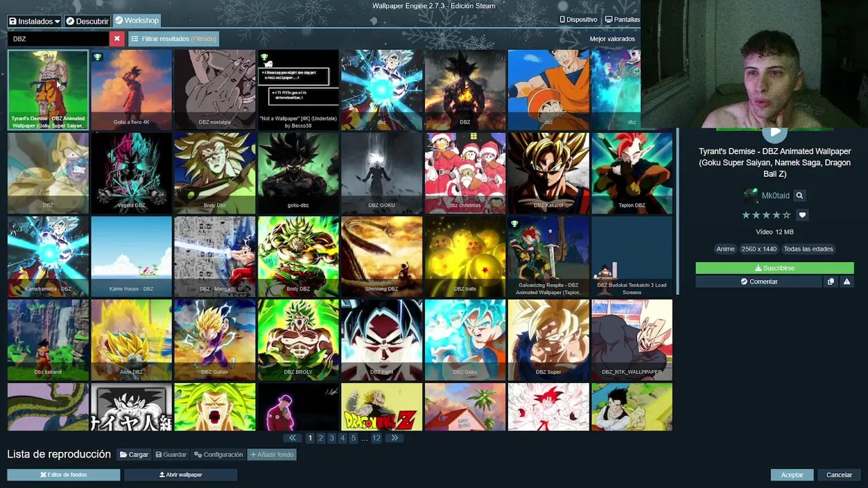
Task: Select the Broly Dbz thumbnail
Action: click(x=215, y=173)
